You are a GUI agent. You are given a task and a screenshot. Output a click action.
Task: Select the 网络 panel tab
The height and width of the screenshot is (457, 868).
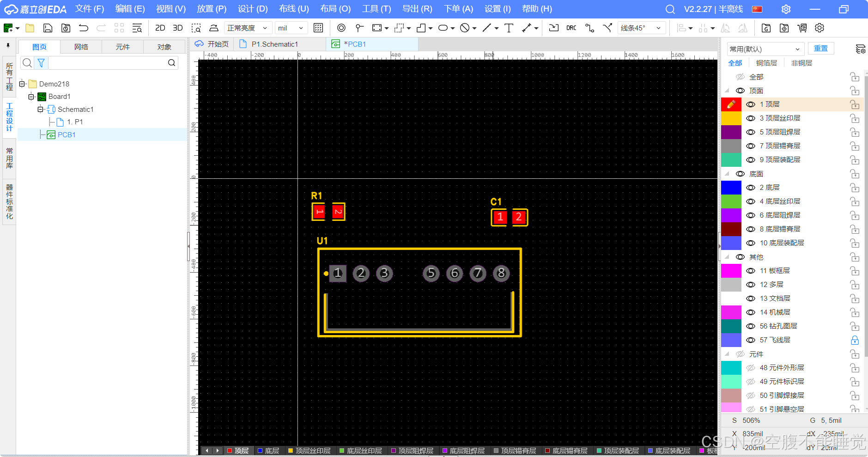tap(81, 47)
